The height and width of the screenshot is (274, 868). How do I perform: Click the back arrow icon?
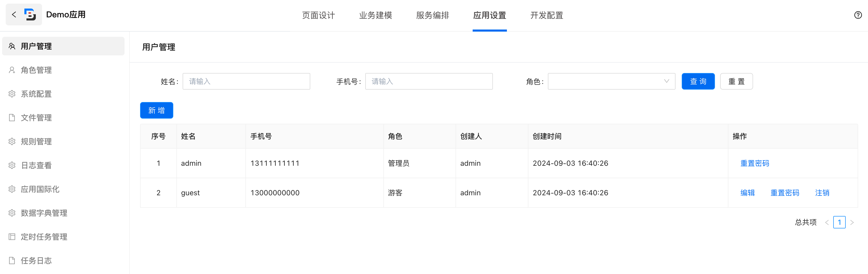coord(14,15)
